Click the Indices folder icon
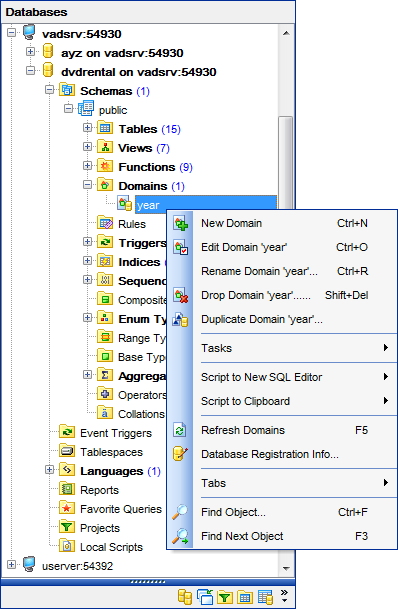 tap(105, 261)
